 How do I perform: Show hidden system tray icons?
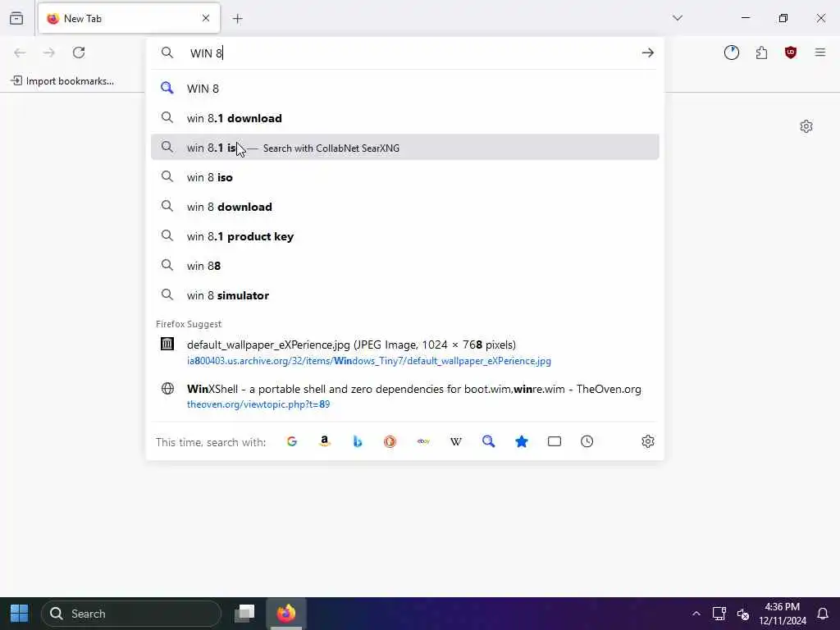pos(696,614)
